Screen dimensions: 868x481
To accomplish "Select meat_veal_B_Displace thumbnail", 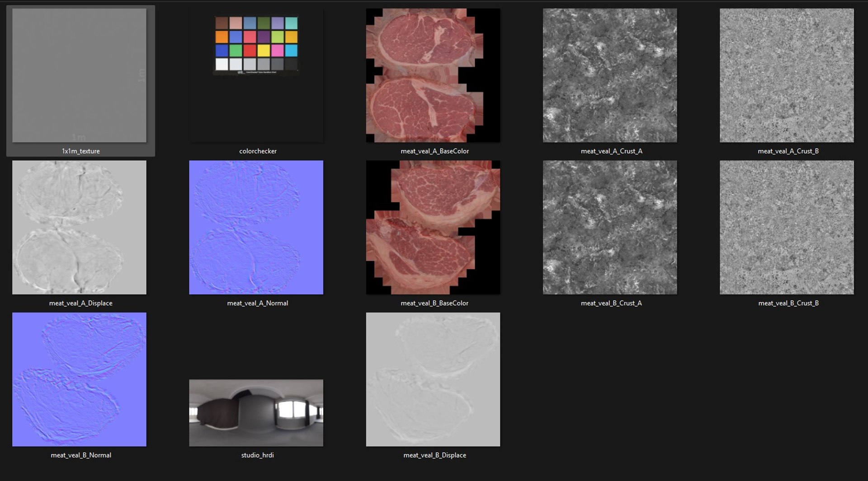I will pos(433,379).
